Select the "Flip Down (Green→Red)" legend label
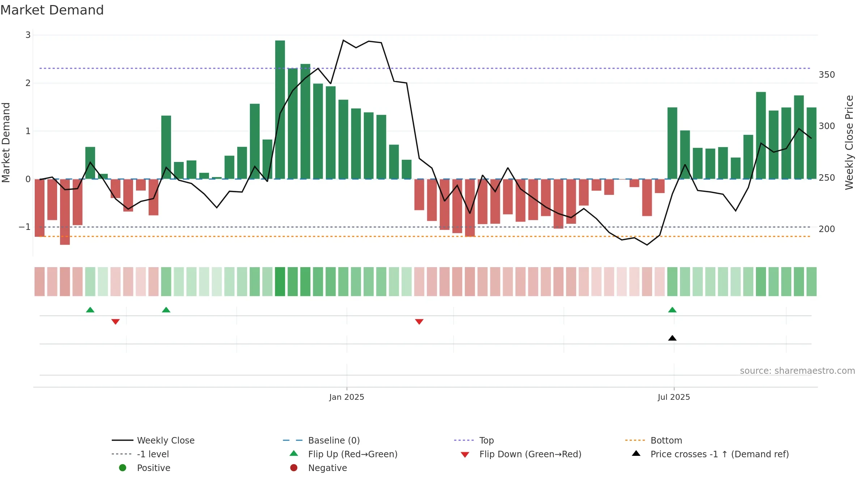 (530, 454)
